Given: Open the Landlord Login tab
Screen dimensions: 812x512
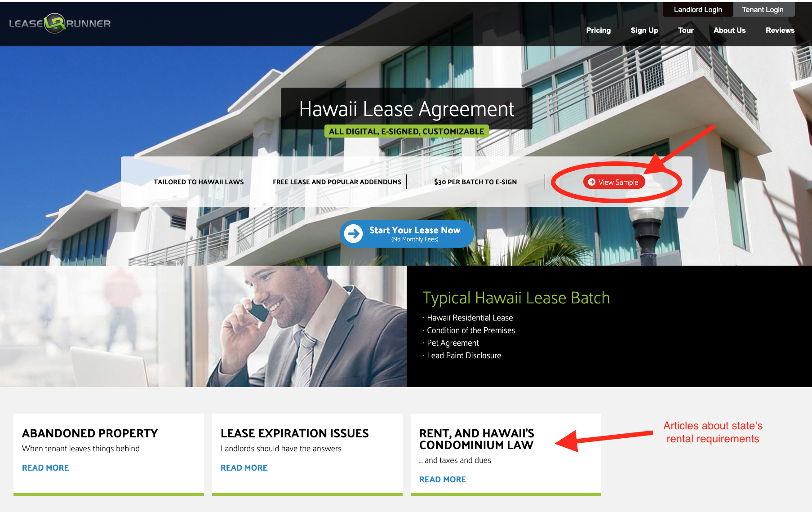Looking at the screenshot, I should pos(698,9).
